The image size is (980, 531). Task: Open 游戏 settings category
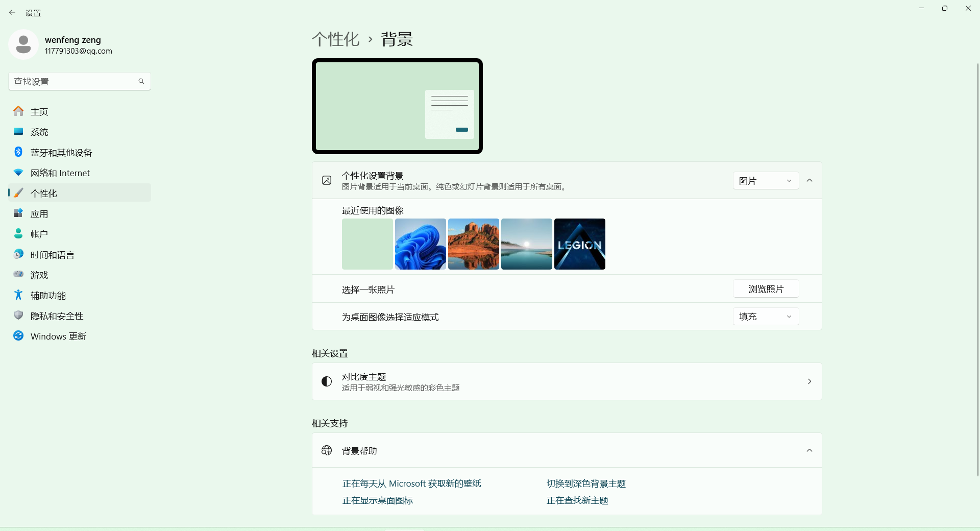[x=80, y=275]
